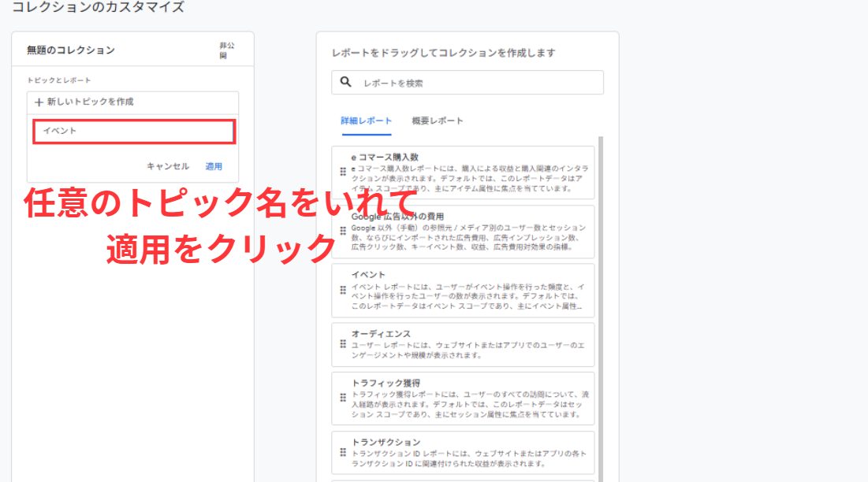Click drag handle of eコマース購入数 report
The width and height of the screenshot is (868, 482).
pyautogui.click(x=343, y=172)
